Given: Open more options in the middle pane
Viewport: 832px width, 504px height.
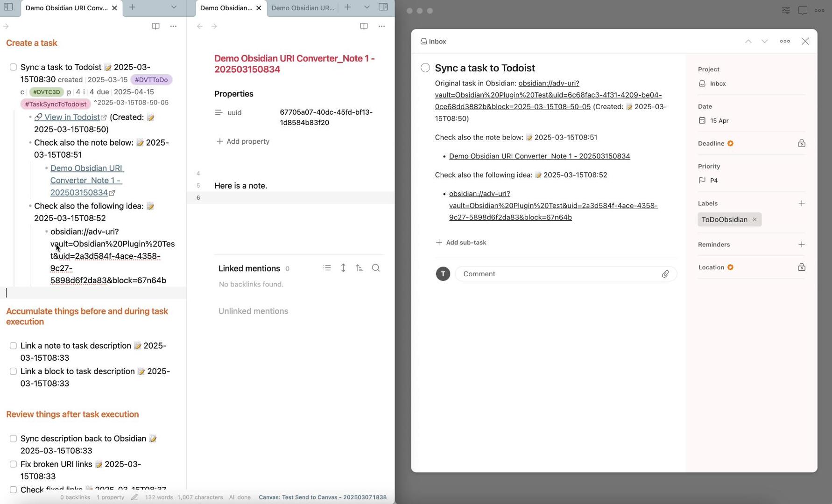Looking at the screenshot, I should pos(381,26).
